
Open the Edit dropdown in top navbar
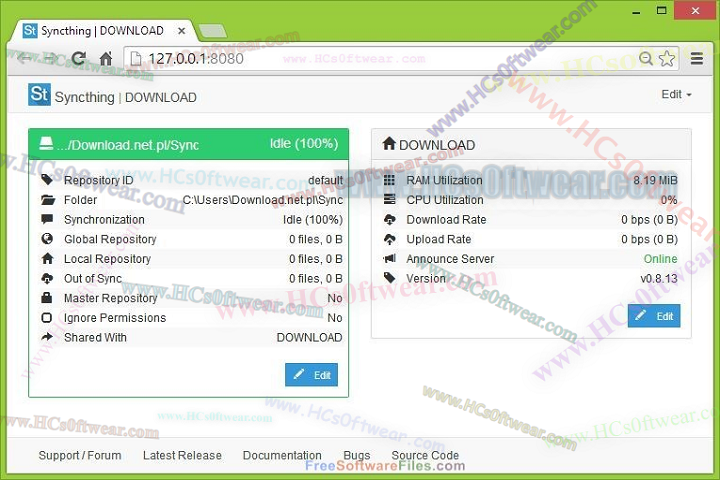pyautogui.click(x=676, y=95)
